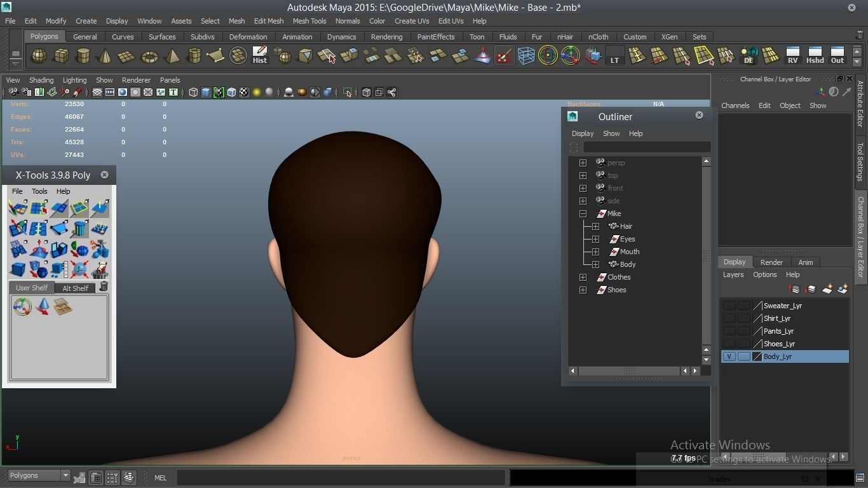Screen dimensions: 868x488
Task: Click the sculpt geometry brush shelf icon
Action: click(x=504, y=56)
